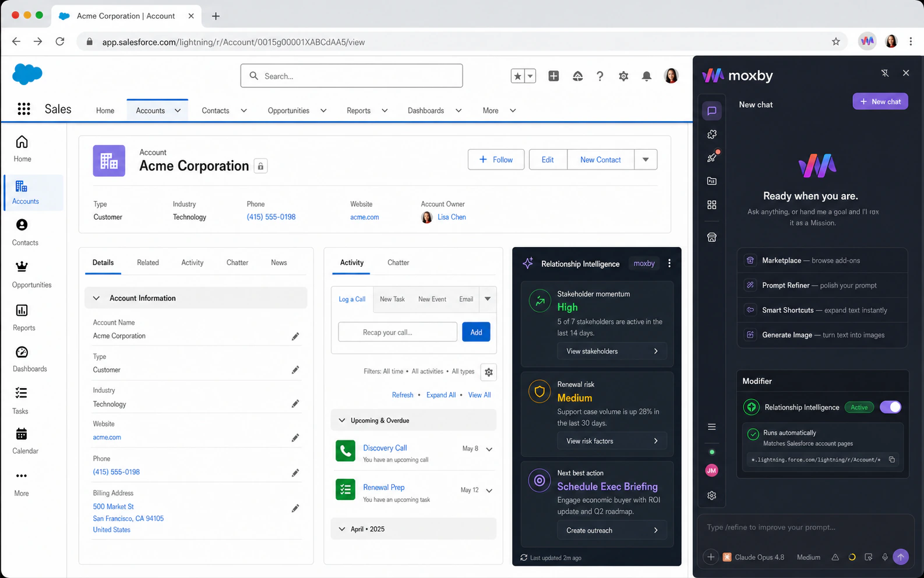Screen dimensions: 924x578
Task: Toggle the Relationship Intelligence modifier switch
Action: 890,407
